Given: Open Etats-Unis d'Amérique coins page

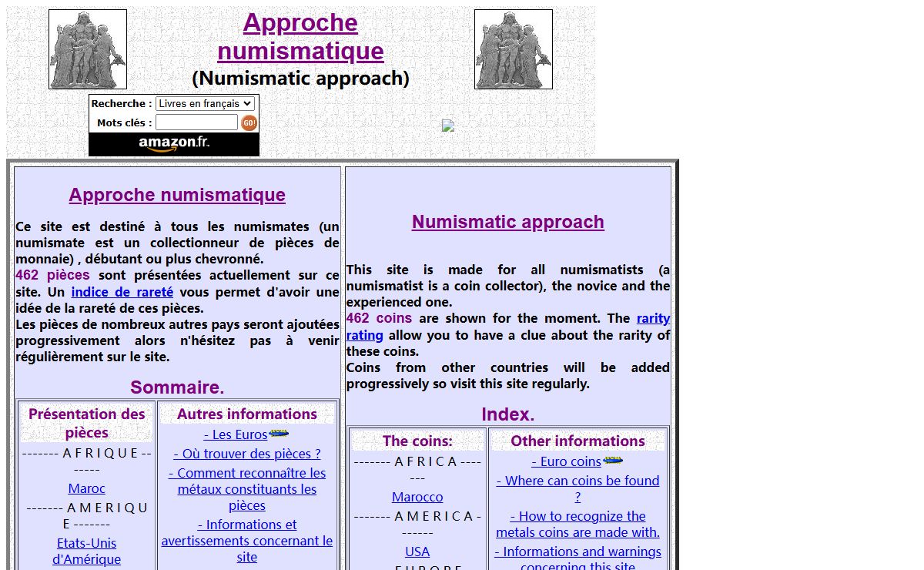Looking at the screenshot, I should tap(86, 552).
